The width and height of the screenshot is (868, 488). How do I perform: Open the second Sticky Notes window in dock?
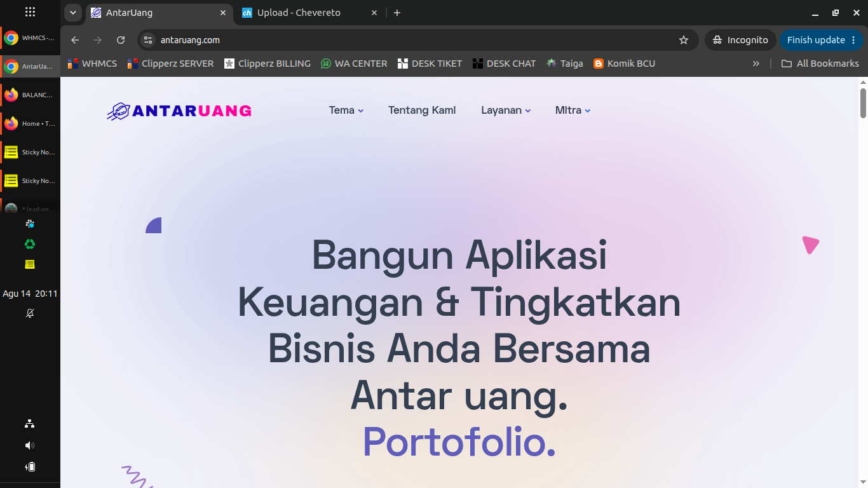coord(30,181)
